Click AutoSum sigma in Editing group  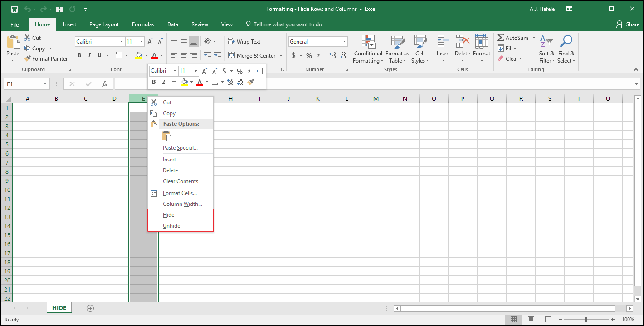tap(501, 38)
